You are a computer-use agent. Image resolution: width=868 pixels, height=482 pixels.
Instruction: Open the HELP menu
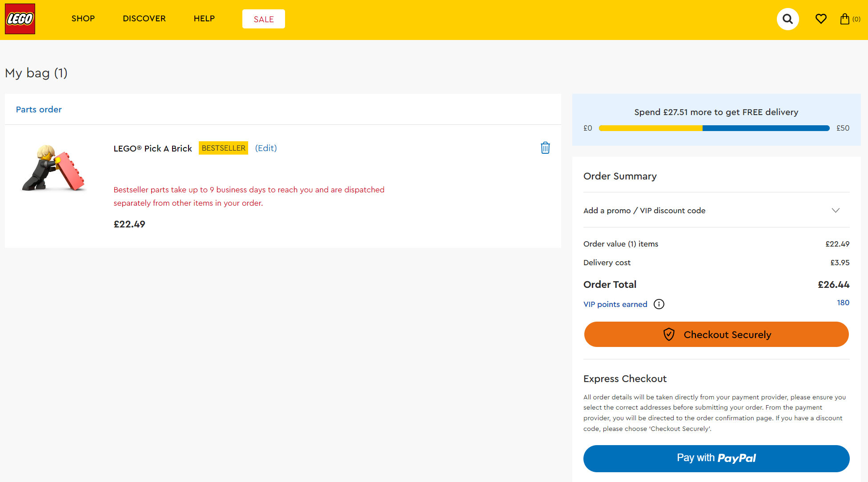(204, 19)
